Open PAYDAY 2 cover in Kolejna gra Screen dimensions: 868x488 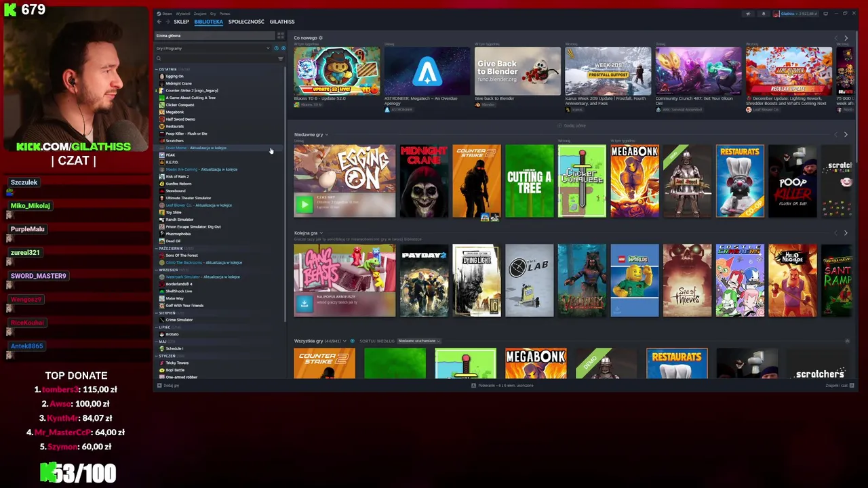(424, 281)
